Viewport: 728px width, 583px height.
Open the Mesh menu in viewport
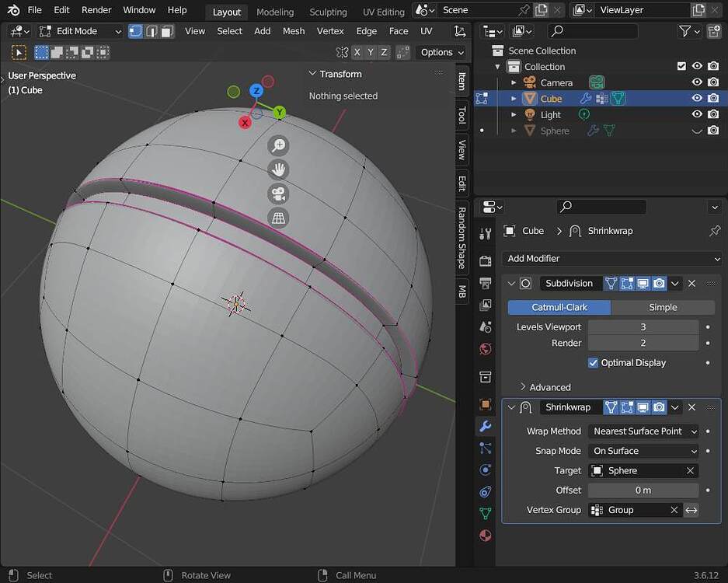(x=294, y=31)
